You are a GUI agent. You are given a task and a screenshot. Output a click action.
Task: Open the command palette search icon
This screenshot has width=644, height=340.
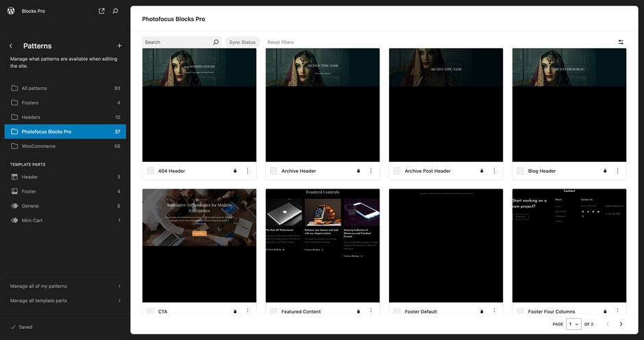click(115, 11)
